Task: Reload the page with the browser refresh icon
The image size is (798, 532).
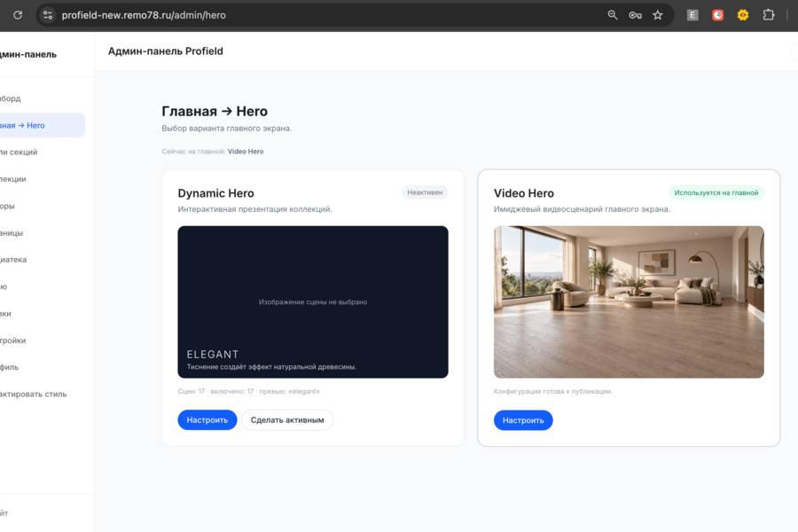Action: tap(18, 15)
